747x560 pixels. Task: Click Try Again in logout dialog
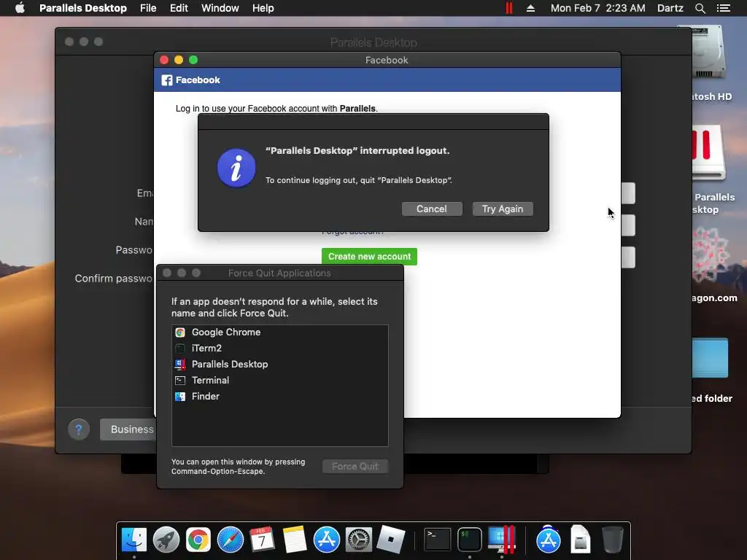[503, 209]
